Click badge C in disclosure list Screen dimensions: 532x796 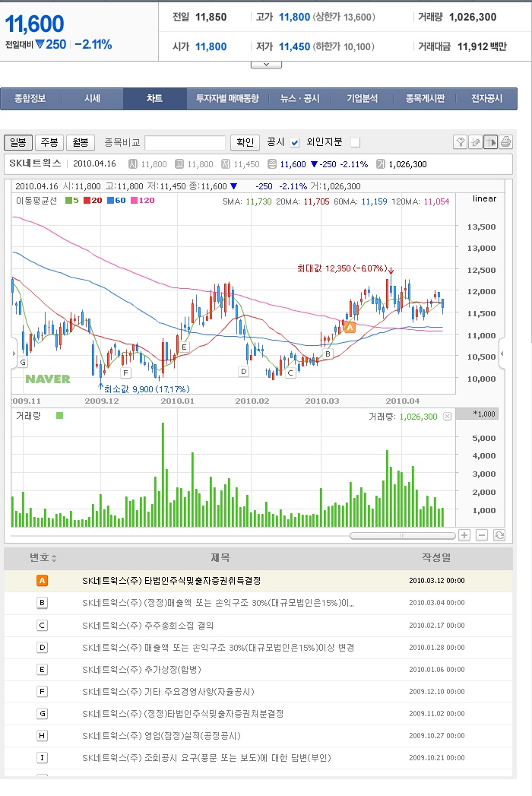pyautogui.click(x=42, y=626)
